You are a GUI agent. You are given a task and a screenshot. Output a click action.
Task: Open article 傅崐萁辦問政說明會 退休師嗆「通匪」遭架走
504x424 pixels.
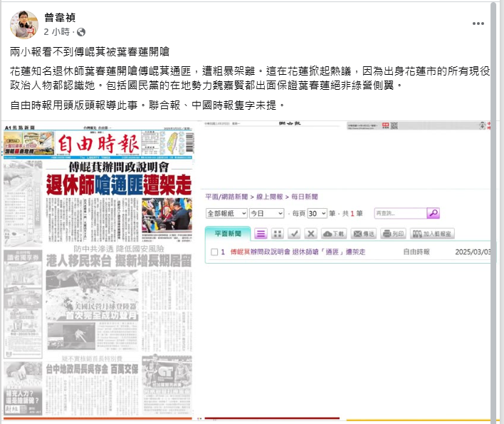point(298,252)
